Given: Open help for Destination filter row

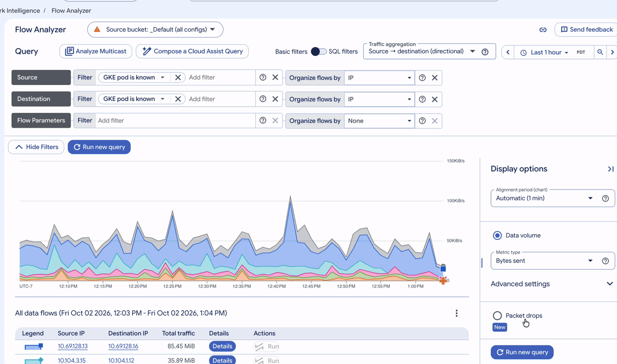Looking at the screenshot, I should pos(263,99).
